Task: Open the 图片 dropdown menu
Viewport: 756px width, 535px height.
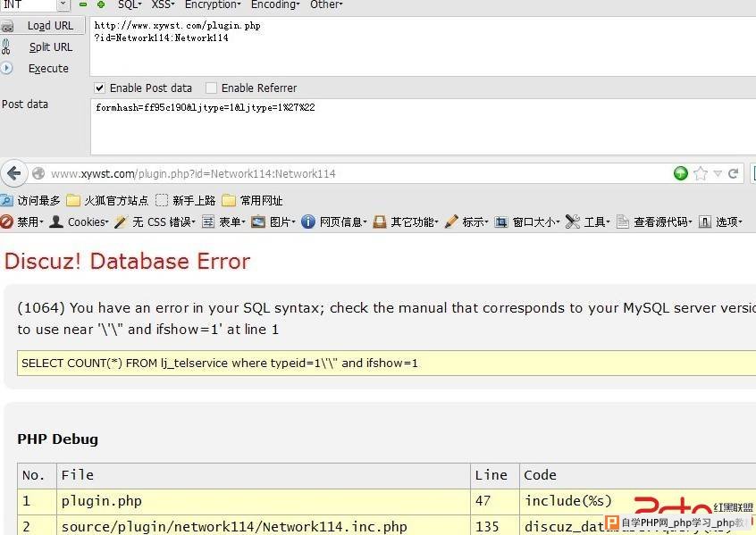Action: click(282, 222)
